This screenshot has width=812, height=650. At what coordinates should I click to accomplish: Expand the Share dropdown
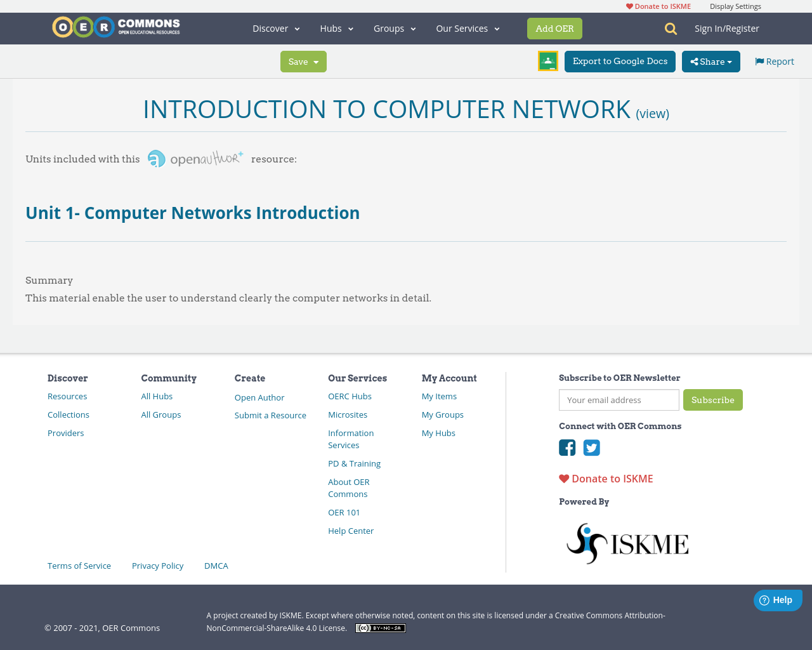click(x=710, y=61)
